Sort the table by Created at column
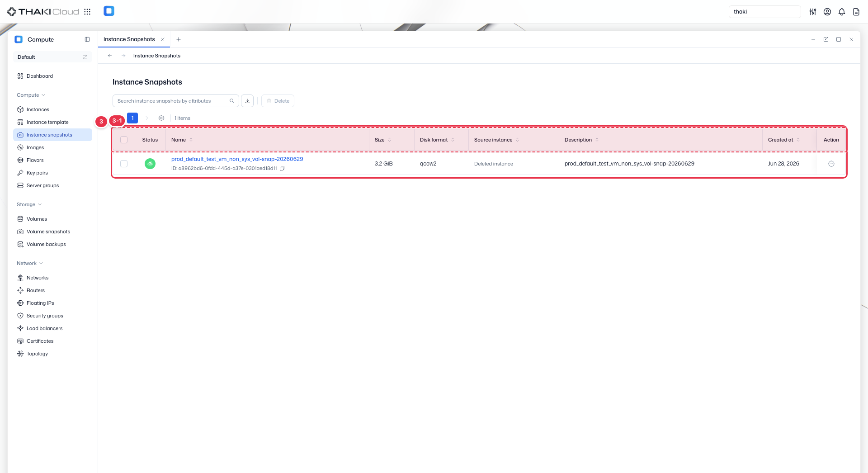Viewport: 868px width, 473px height. 784,140
